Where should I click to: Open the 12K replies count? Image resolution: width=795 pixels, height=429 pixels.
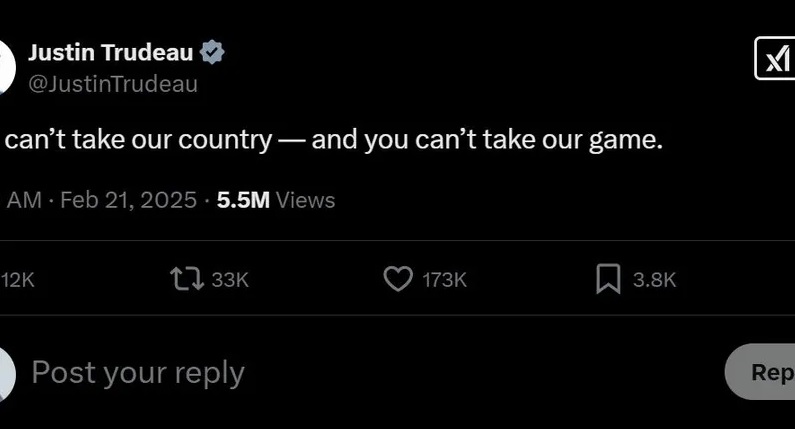click(x=18, y=280)
